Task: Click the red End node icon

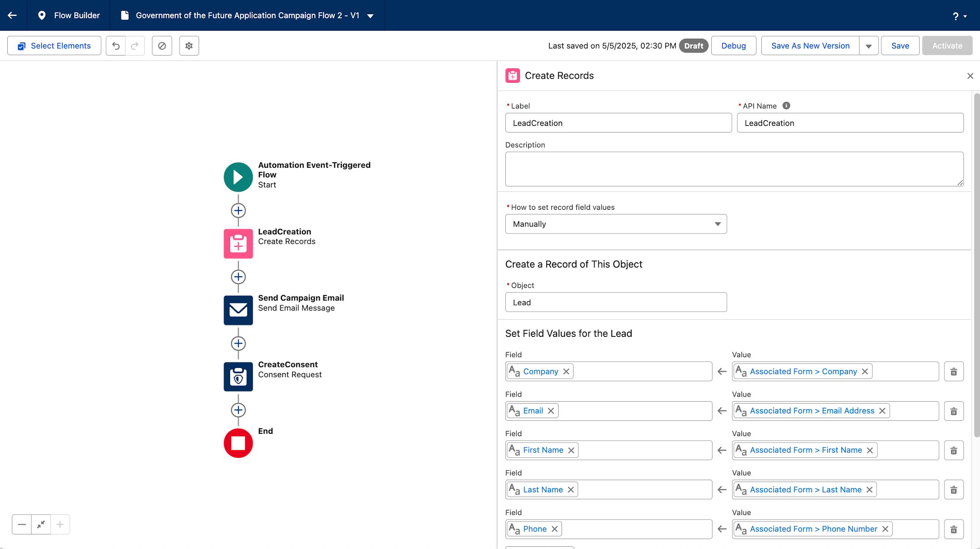Action: point(238,443)
